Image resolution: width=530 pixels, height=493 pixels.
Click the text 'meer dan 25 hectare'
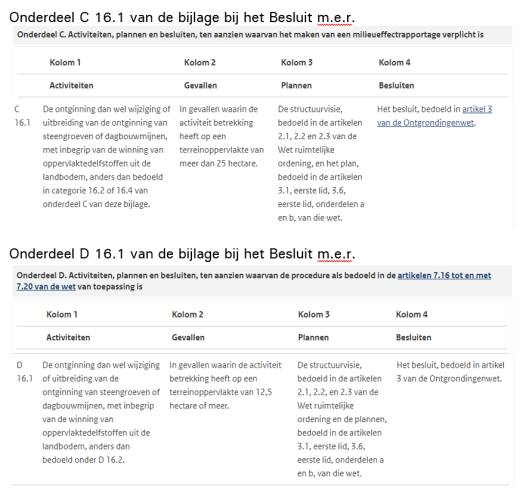click(218, 164)
